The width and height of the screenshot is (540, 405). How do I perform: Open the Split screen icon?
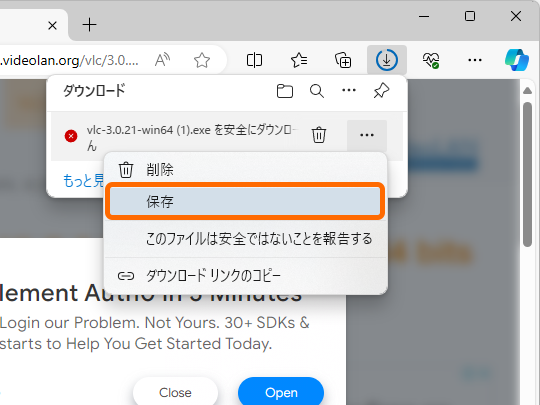tap(255, 60)
